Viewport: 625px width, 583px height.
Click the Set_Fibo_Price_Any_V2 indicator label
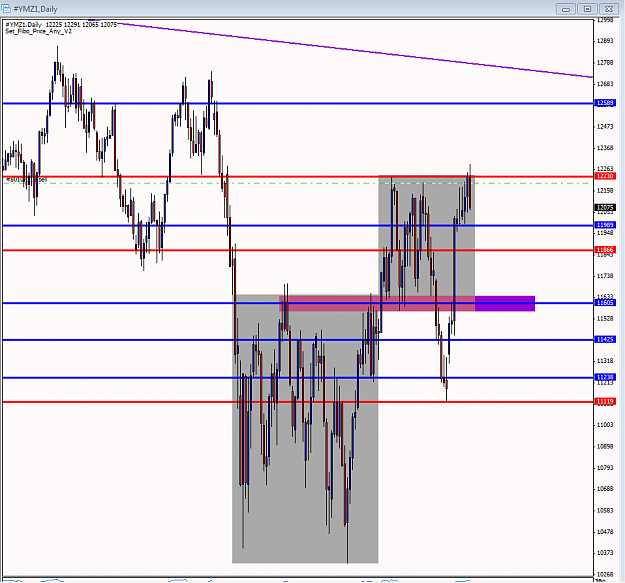click(x=39, y=31)
